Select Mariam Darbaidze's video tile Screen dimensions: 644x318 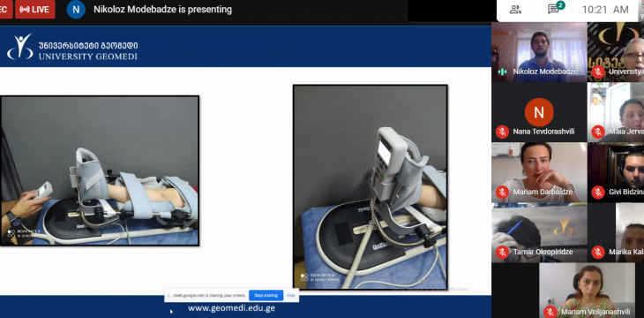point(539,172)
